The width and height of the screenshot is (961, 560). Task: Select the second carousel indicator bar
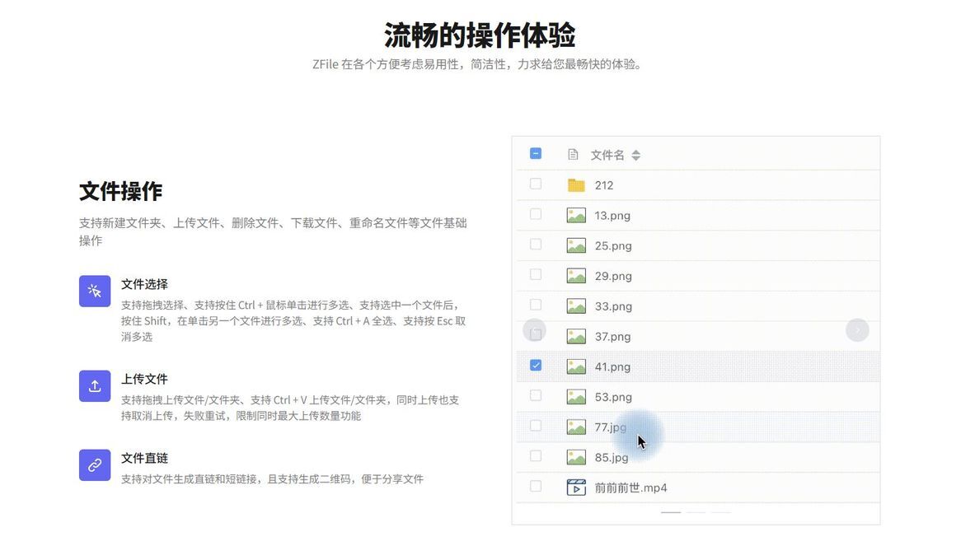696,512
